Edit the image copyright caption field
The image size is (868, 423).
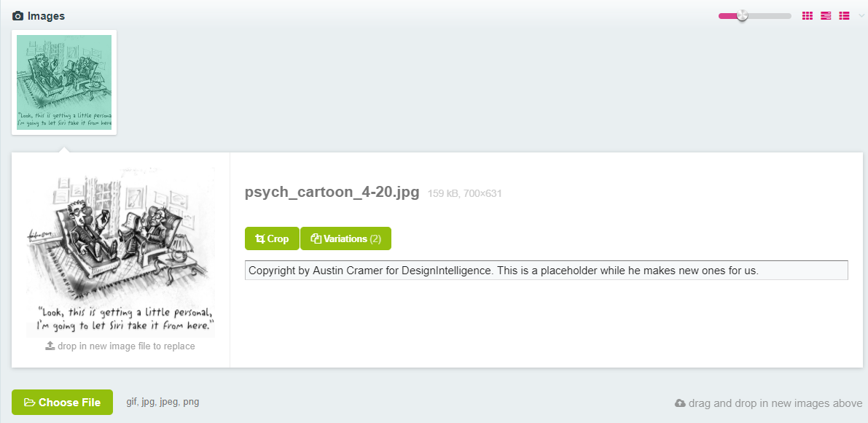tap(546, 270)
